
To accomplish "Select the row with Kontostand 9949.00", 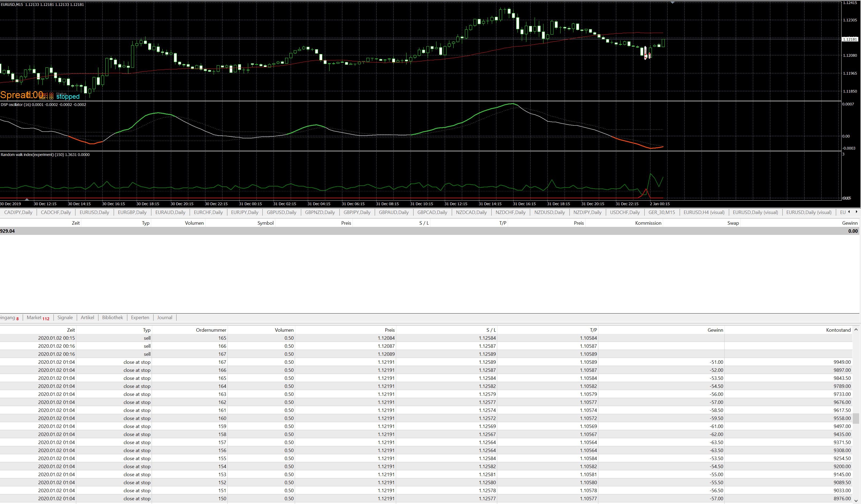I will point(426,362).
